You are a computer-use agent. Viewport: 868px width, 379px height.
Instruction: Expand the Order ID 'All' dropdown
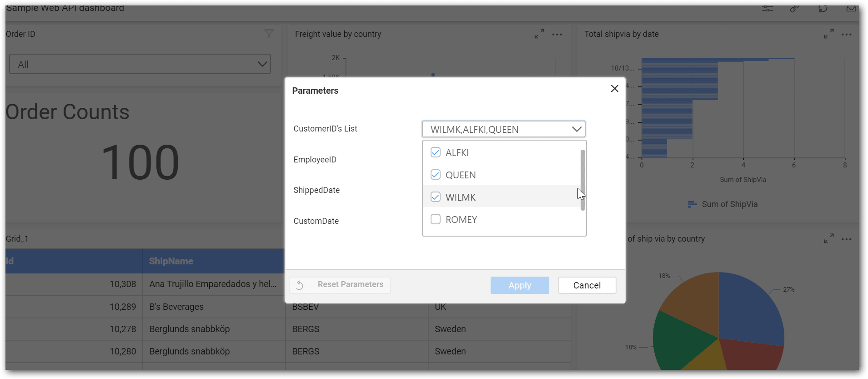coord(262,64)
